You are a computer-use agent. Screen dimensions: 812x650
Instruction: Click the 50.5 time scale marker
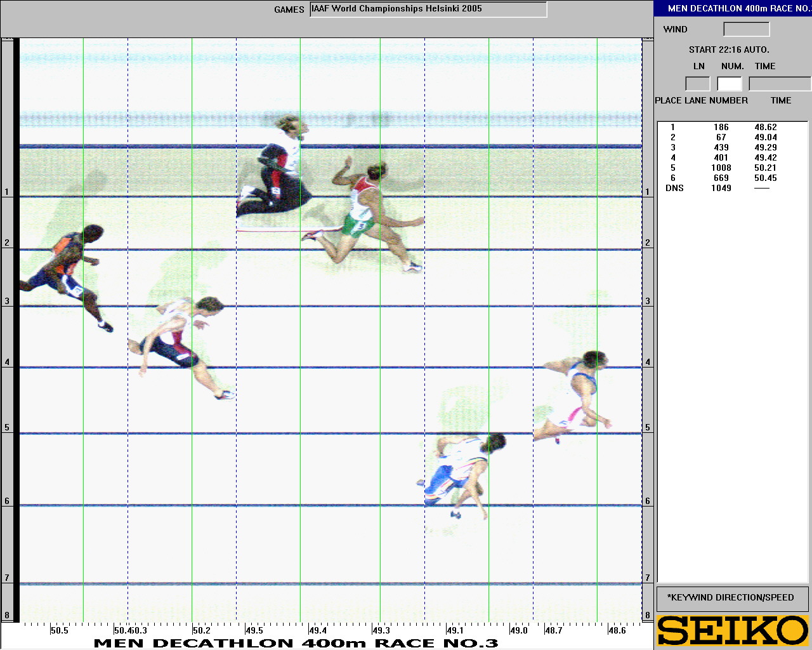(x=59, y=630)
